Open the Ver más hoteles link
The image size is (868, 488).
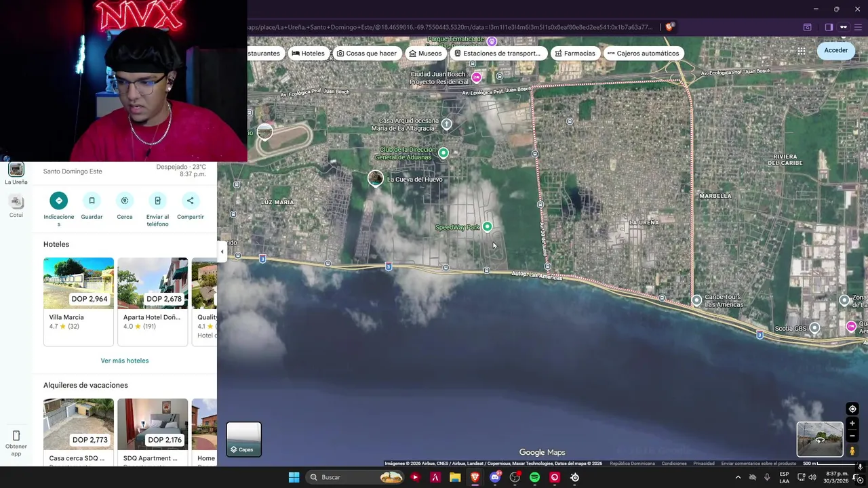[125, 361]
